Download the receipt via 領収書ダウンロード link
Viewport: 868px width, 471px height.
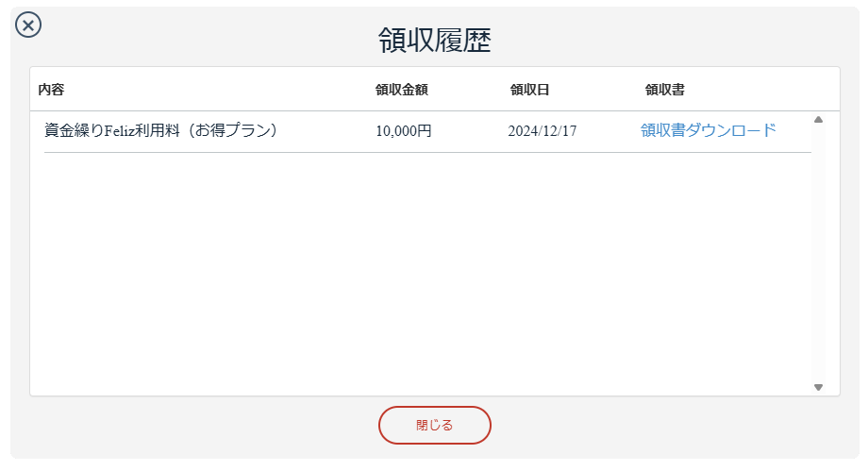pyautogui.click(x=708, y=130)
